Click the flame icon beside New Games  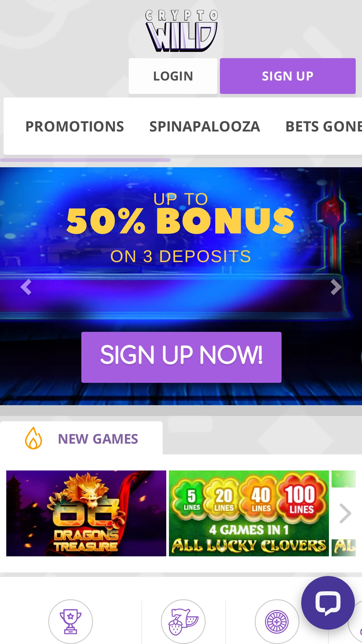pyautogui.click(x=33, y=438)
